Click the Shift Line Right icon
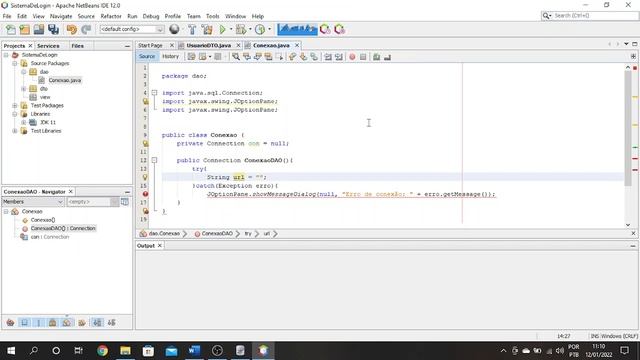The height and width of the screenshot is (360, 640). pos(339,57)
